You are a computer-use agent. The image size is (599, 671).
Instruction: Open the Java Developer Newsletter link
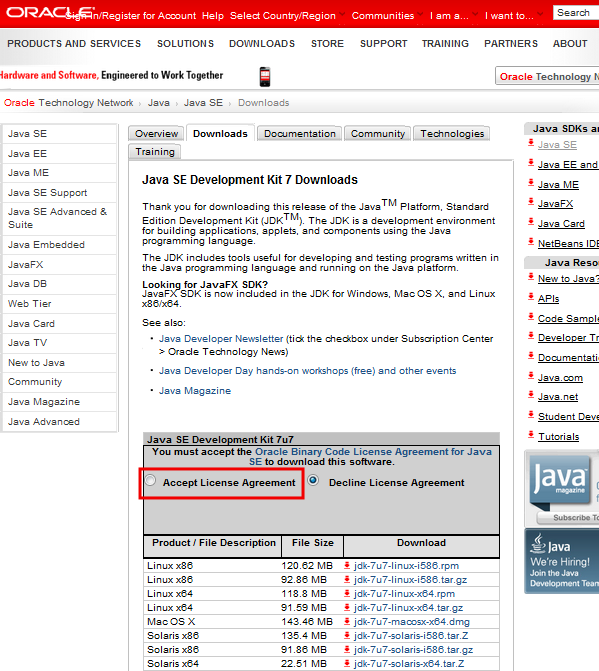221,338
